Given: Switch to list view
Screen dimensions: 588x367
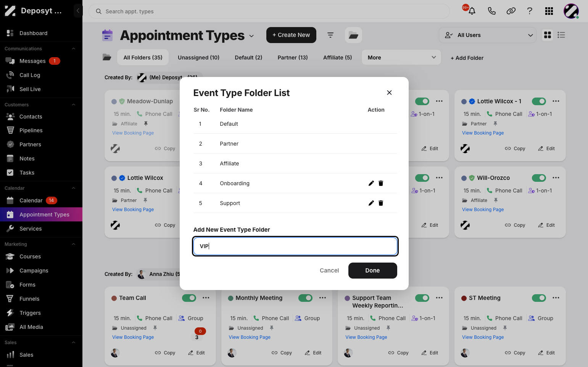Looking at the screenshot, I should pyautogui.click(x=561, y=35).
